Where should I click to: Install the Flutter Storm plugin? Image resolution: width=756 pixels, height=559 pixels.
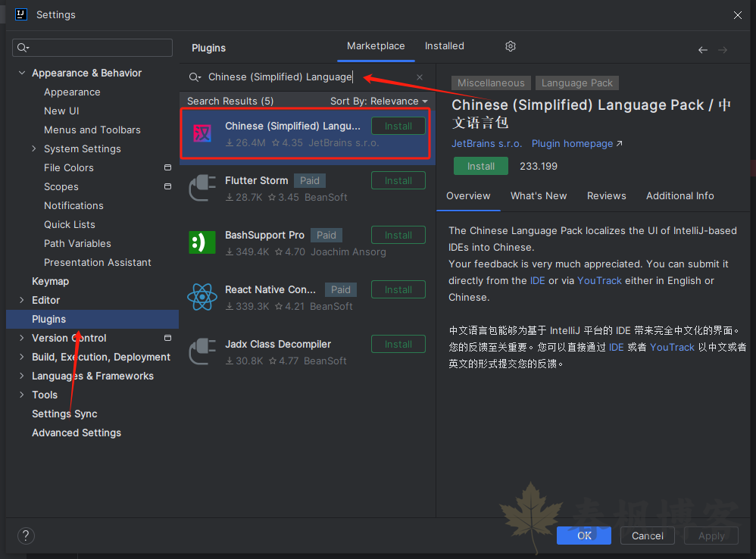coord(398,181)
